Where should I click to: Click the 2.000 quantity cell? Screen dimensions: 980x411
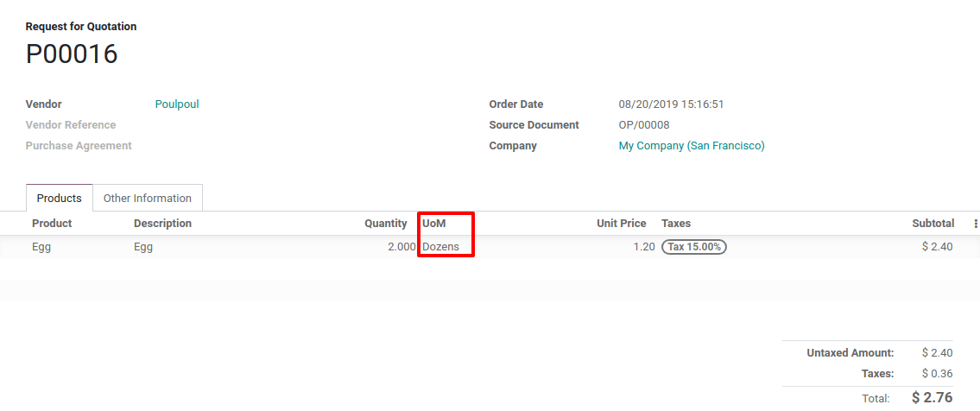coord(401,247)
